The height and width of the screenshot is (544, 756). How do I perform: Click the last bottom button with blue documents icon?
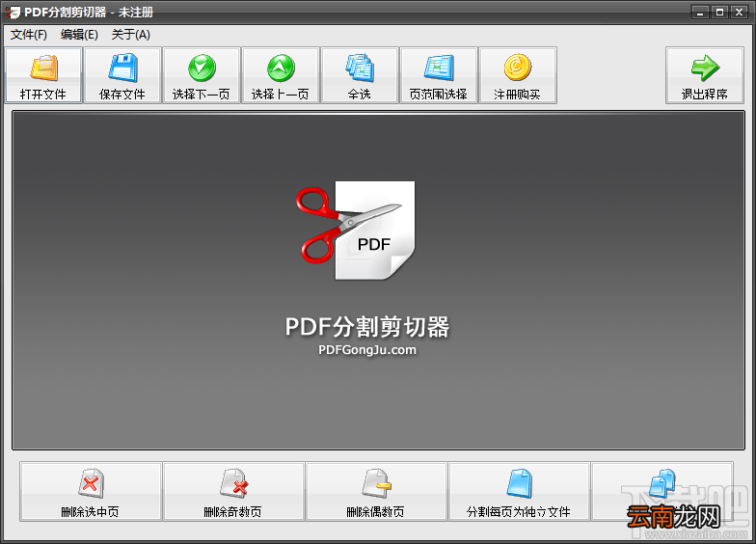pyautogui.click(x=661, y=492)
